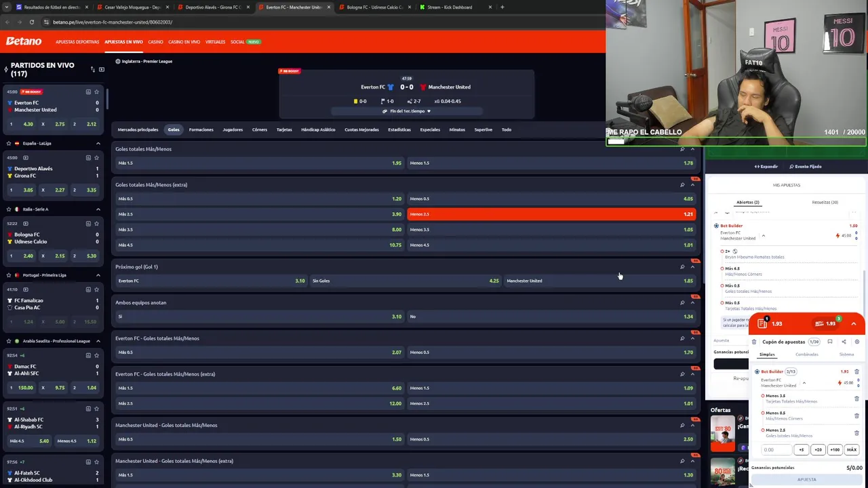Open stats icon on the FC Famalicao match card
The width and height of the screenshot is (868, 488).
[x=88, y=289]
